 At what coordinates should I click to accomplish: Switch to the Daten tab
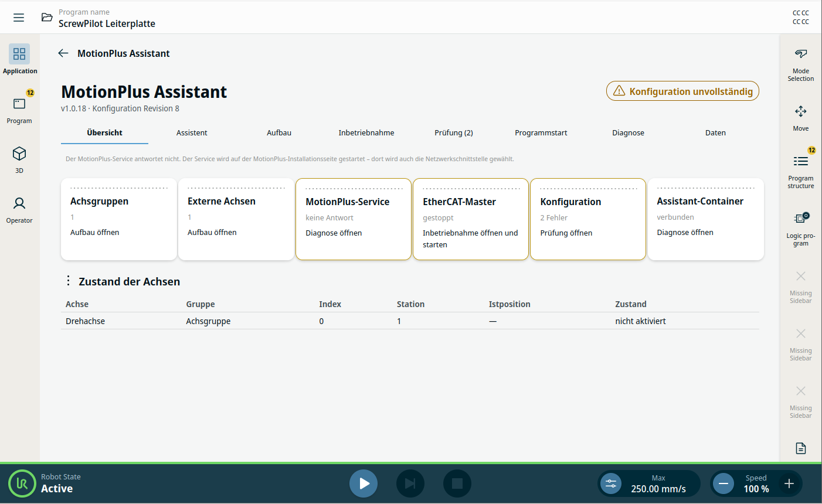tap(716, 133)
